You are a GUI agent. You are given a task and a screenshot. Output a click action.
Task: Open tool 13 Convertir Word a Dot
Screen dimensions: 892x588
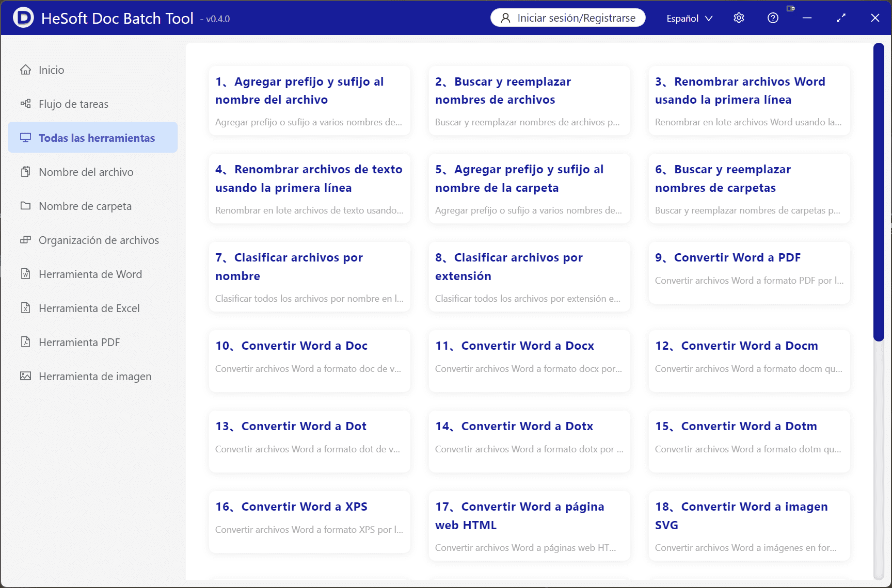tap(310, 442)
